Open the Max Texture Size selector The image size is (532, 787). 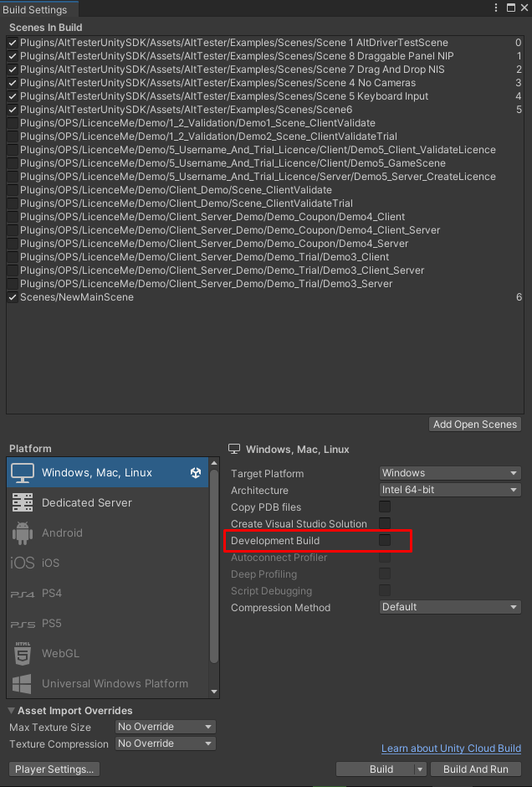coord(165,727)
